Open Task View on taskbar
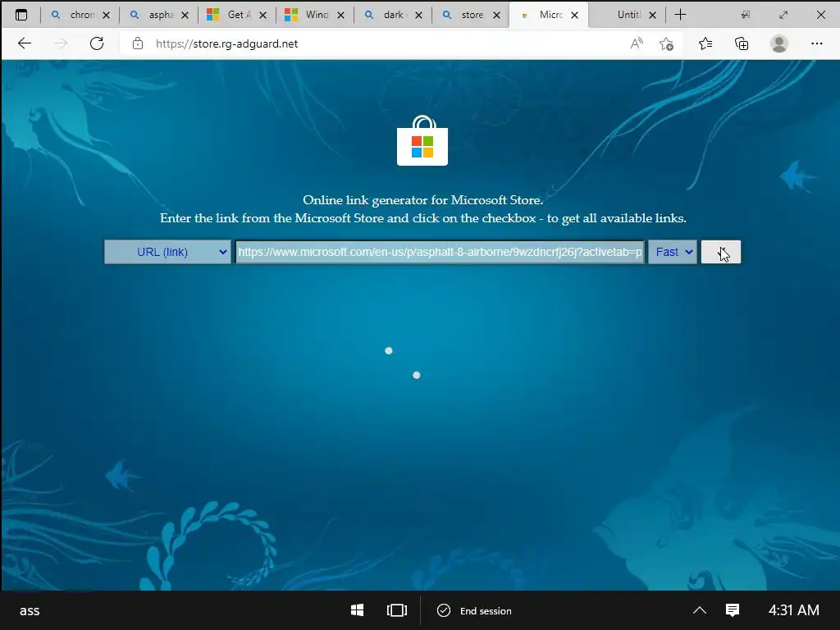 (x=396, y=610)
